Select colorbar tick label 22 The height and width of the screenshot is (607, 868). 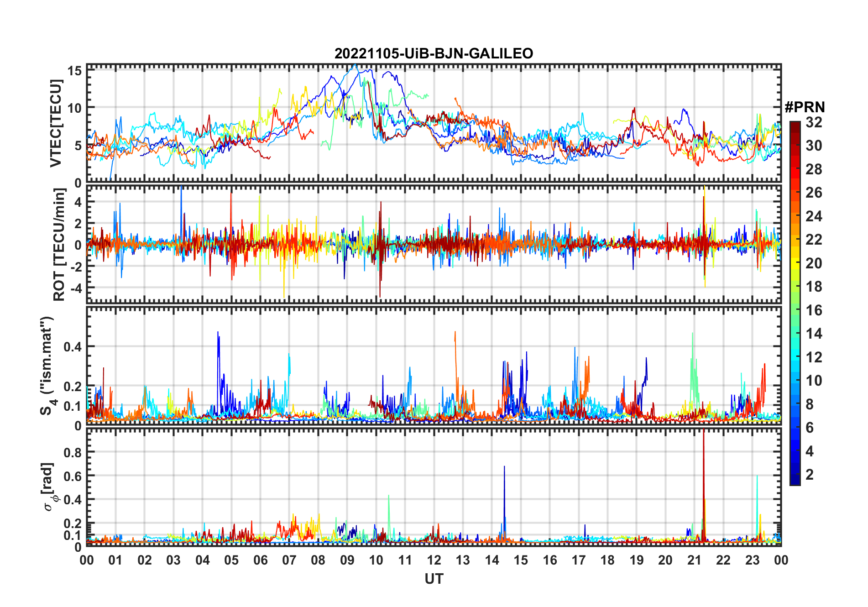tap(814, 240)
